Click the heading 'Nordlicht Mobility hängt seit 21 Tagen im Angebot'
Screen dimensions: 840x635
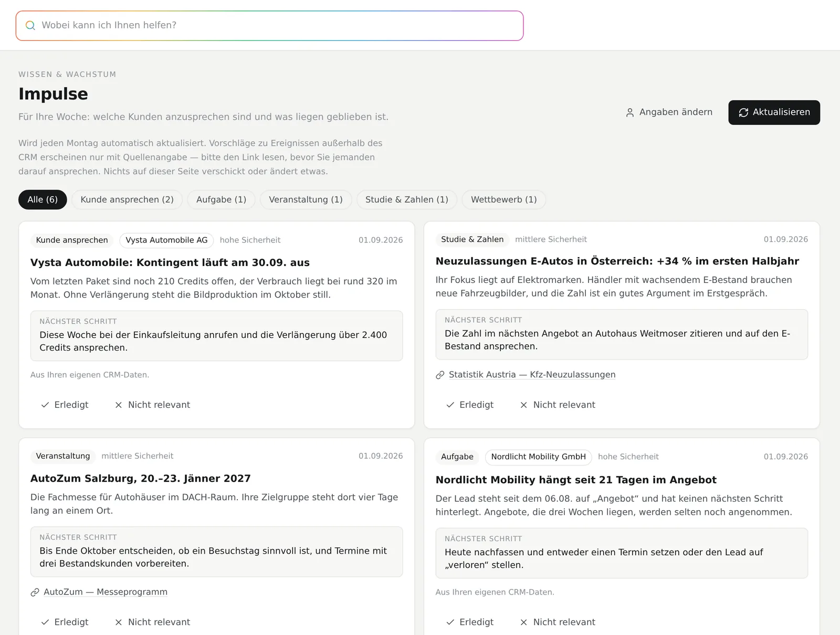(576, 480)
